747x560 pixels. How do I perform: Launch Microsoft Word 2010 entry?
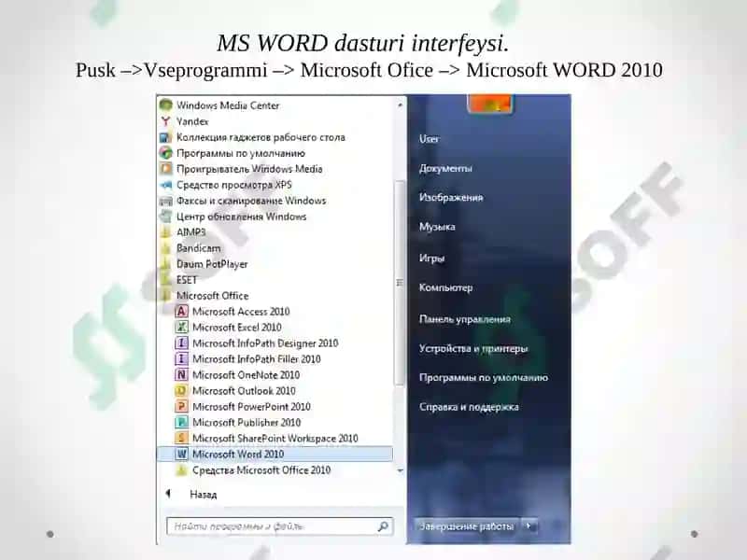click(275, 454)
